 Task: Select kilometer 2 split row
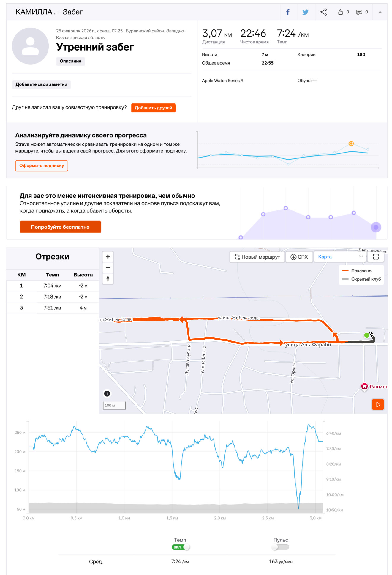click(x=53, y=297)
